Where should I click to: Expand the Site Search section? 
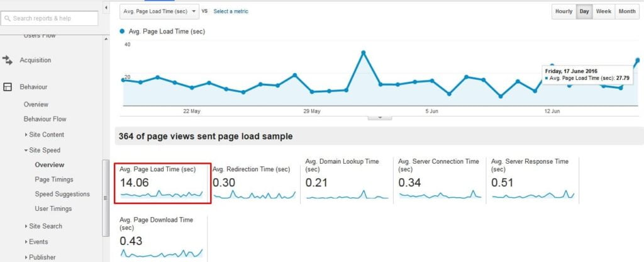(26, 226)
